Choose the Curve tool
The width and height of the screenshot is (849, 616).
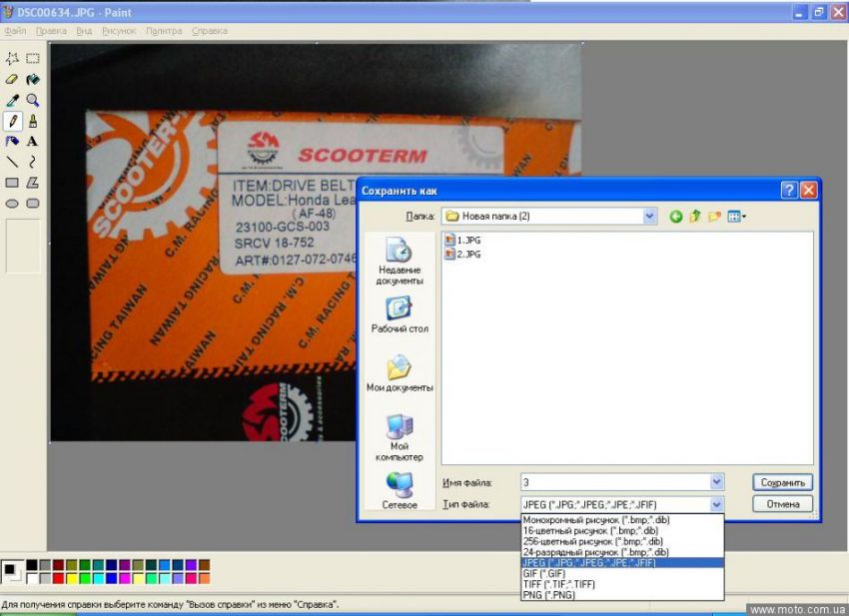point(33,162)
